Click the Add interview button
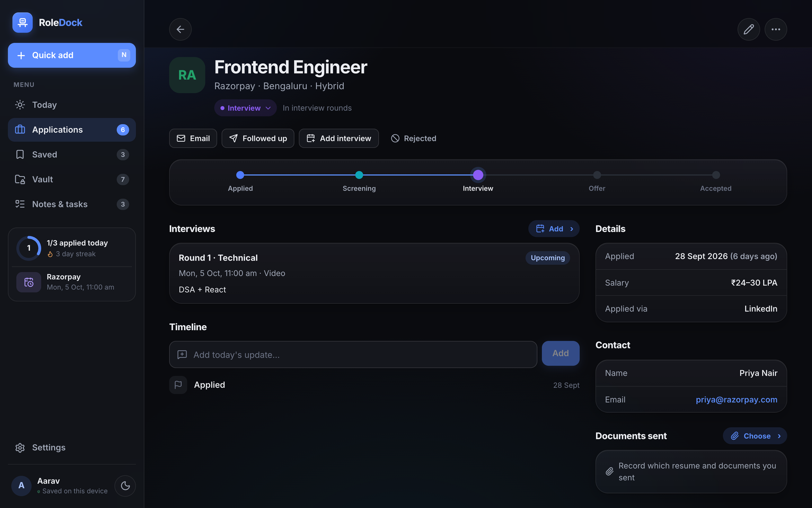This screenshot has width=812, height=508. [x=339, y=138]
